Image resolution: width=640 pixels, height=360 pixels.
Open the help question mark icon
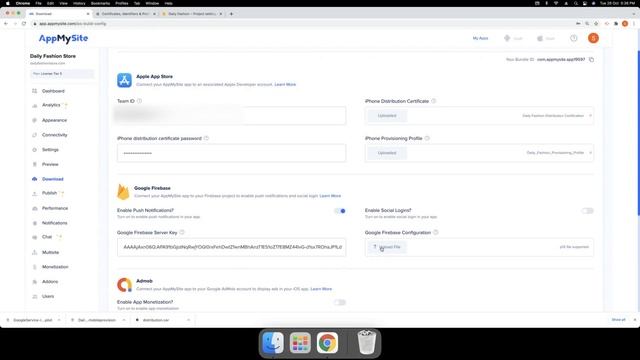coord(573,38)
